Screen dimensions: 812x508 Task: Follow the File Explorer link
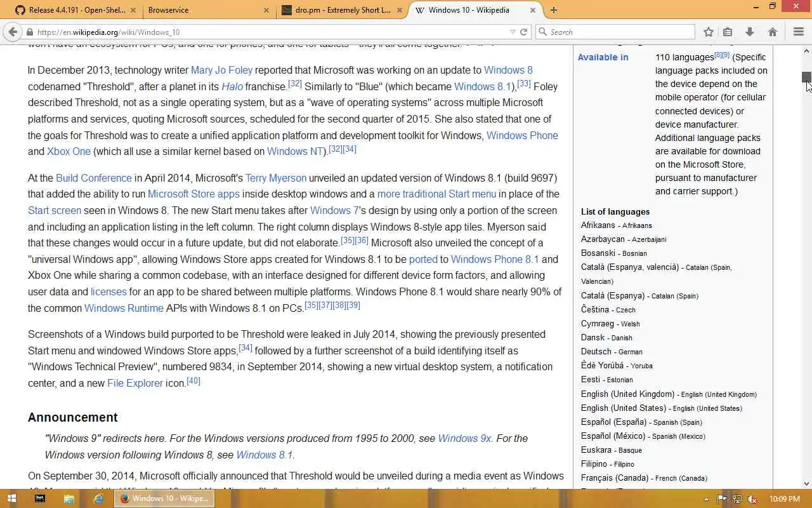point(135,383)
